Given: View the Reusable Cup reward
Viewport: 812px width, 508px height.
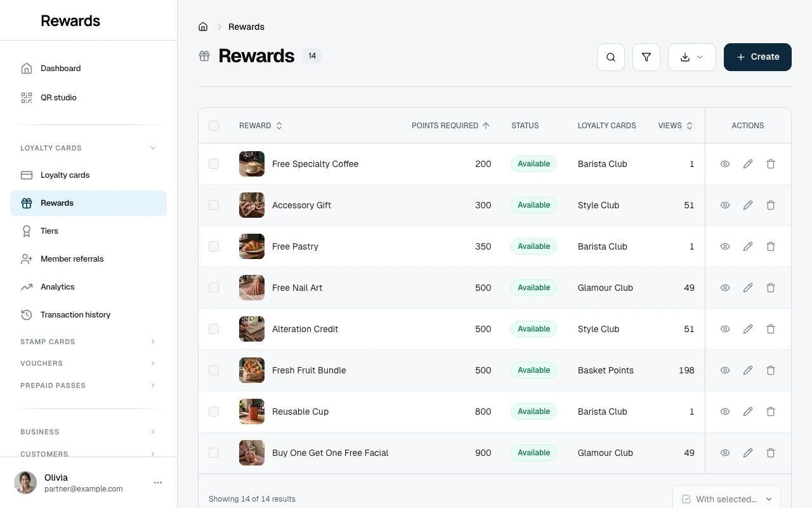Looking at the screenshot, I should 725,411.
